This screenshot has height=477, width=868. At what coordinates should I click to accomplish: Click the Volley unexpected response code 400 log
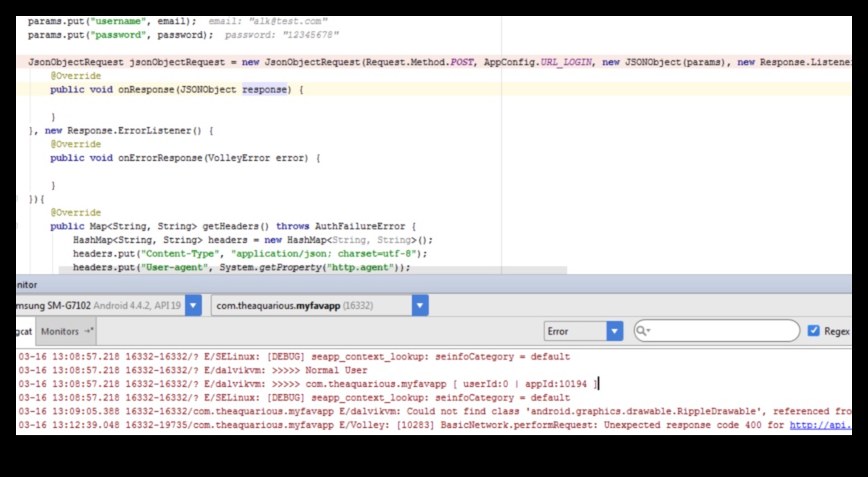tap(402, 425)
